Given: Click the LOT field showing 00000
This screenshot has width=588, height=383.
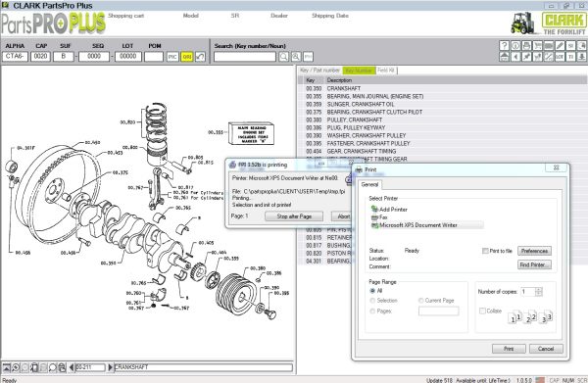Looking at the screenshot, I should click(128, 57).
